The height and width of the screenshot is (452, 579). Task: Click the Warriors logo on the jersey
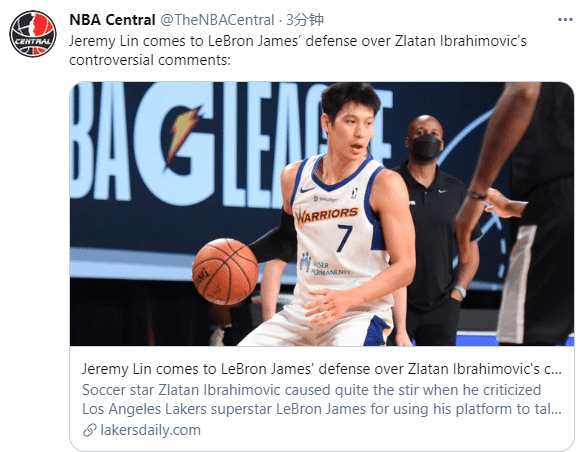pos(326,215)
